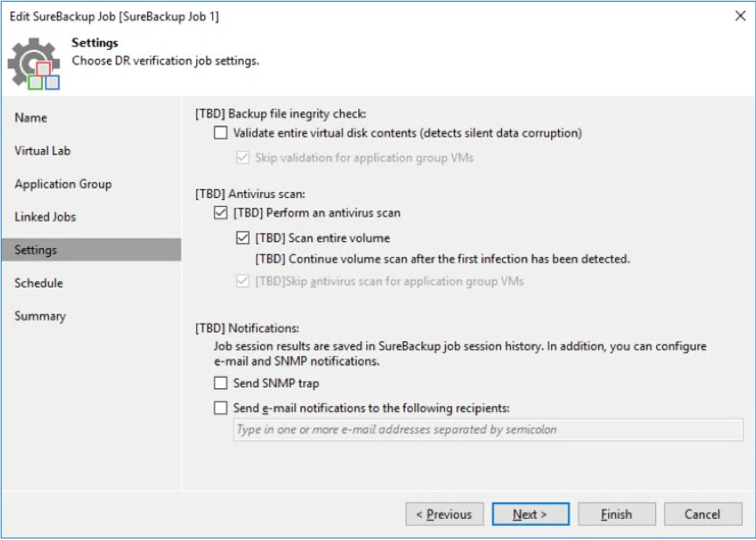
Task: Open the Virtual Lab step
Action: pos(91,151)
